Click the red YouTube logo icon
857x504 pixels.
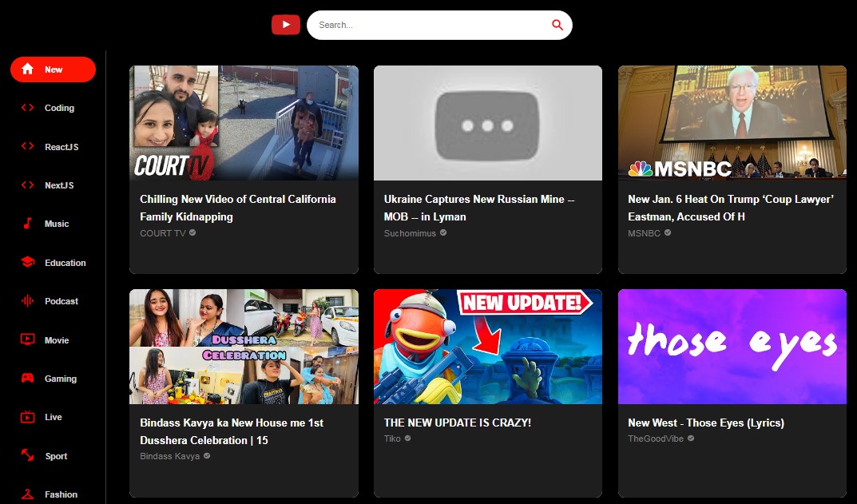coord(285,25)
